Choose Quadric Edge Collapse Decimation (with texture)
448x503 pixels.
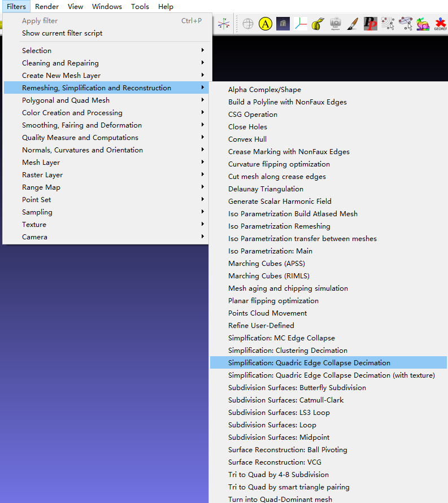(x=329, y=375)
